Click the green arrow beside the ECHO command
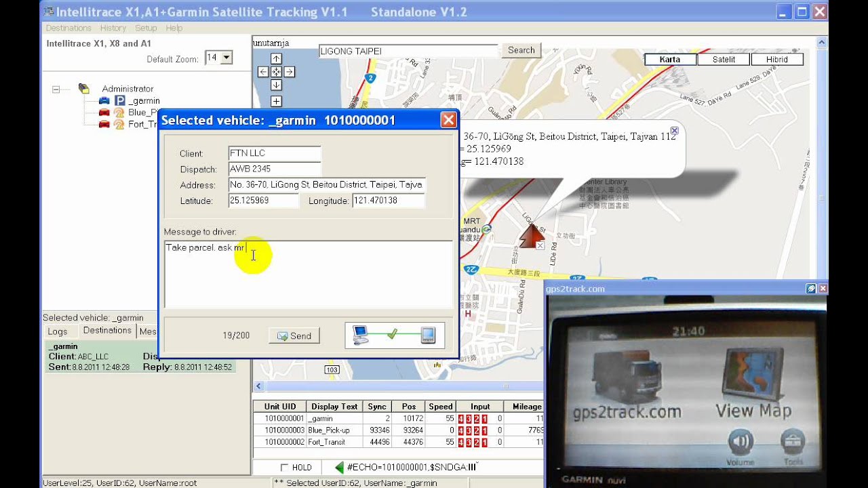868x488 pixels. (x=339, y=467)
